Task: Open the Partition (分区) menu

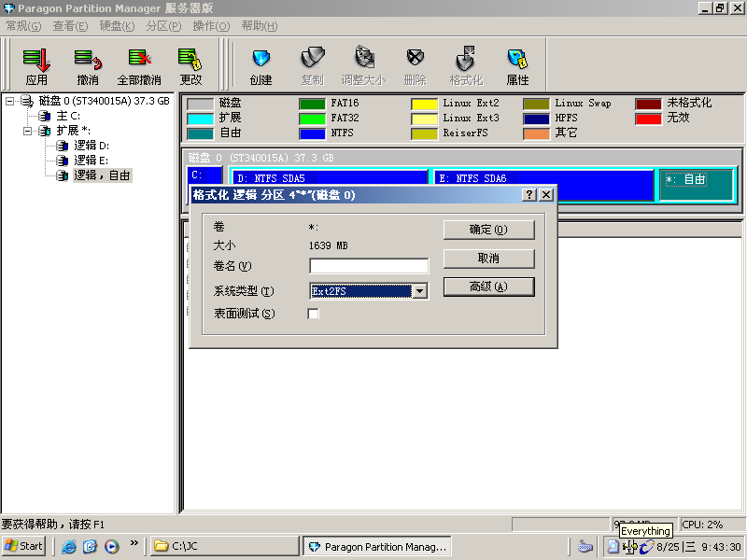Action: 163,26
